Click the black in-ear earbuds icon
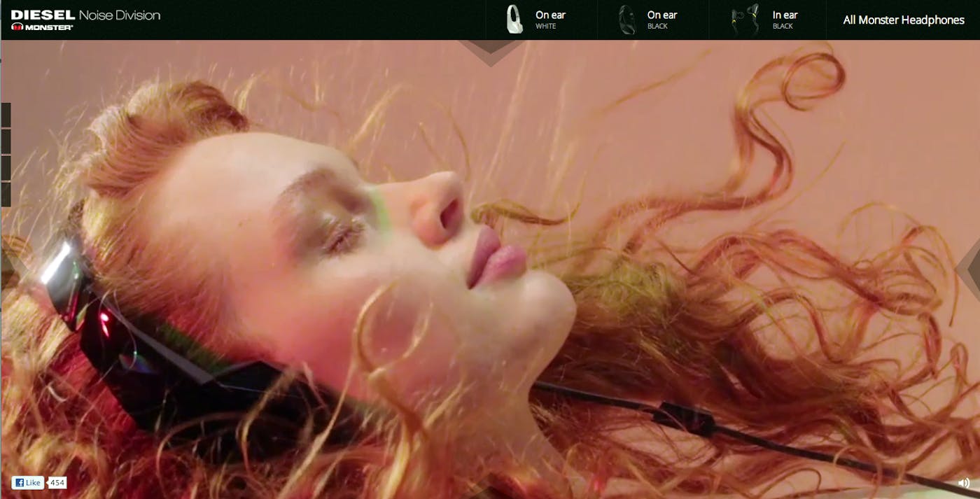Screen dimensions: 980x499 [x=745, y=20]
